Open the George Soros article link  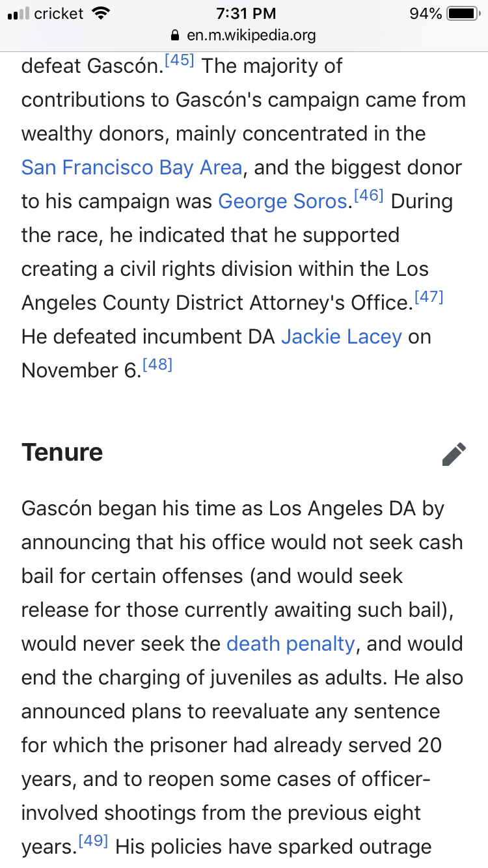tap(282, 201)
